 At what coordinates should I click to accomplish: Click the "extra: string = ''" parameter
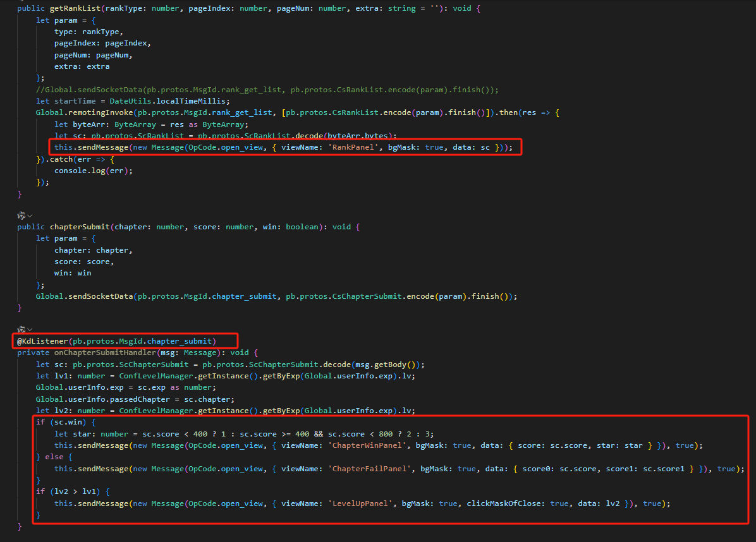(397, 8)
